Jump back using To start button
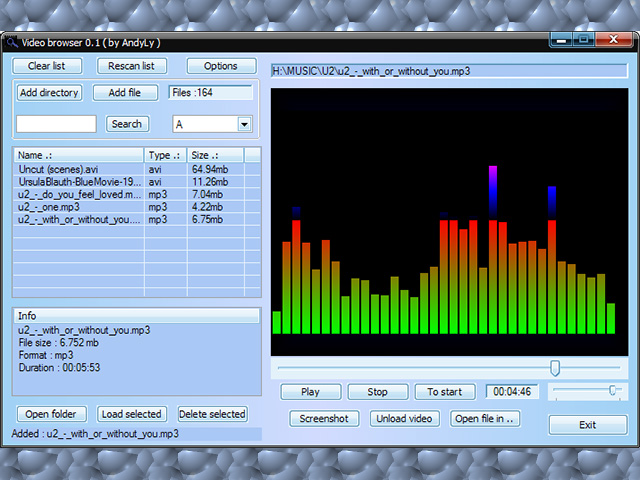The height and width of the screenshot is (480, 640). [x=445, y=392]
